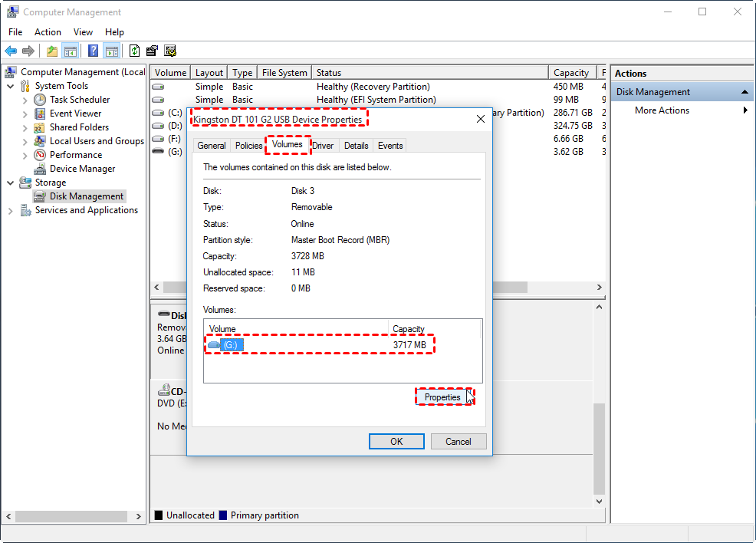Dismiss the dialog with Cancel
The height and width of the screenshot is (543, 756).
click(458, 441)
